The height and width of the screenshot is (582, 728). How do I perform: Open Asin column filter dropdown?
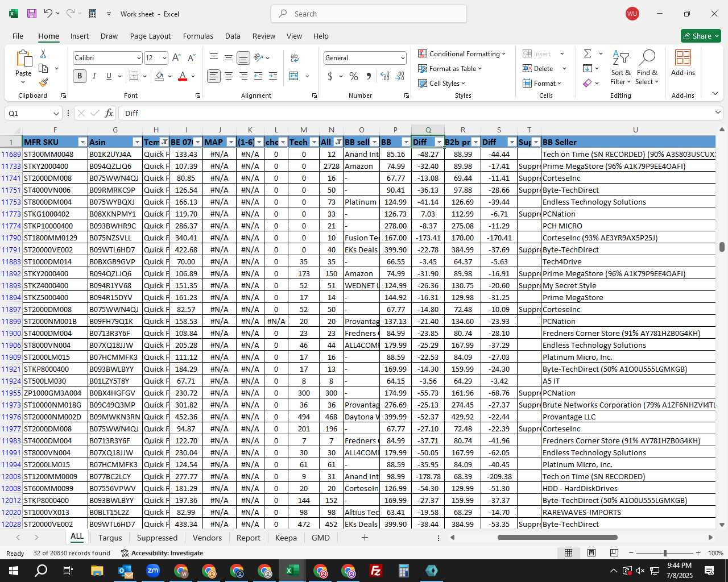137,142
